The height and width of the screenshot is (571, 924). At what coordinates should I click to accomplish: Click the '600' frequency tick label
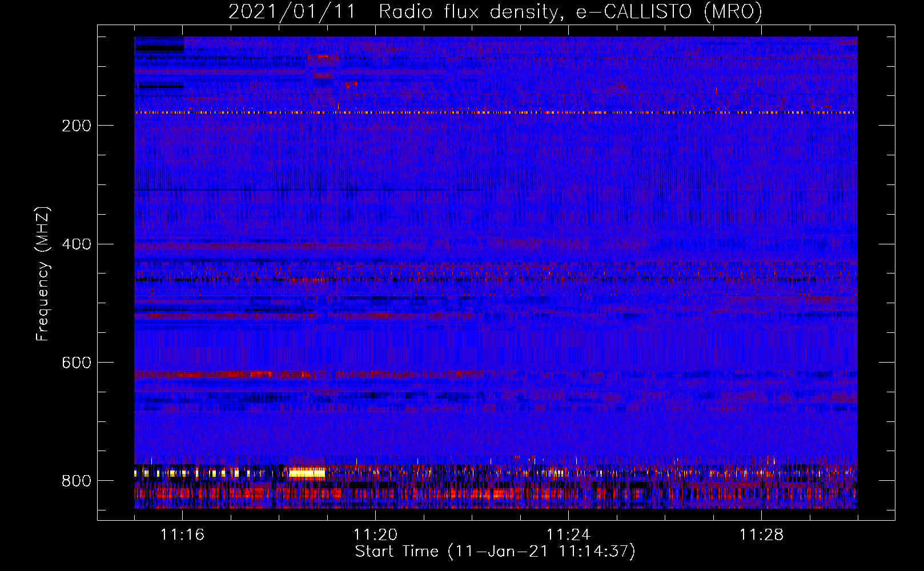click(77, 363)
